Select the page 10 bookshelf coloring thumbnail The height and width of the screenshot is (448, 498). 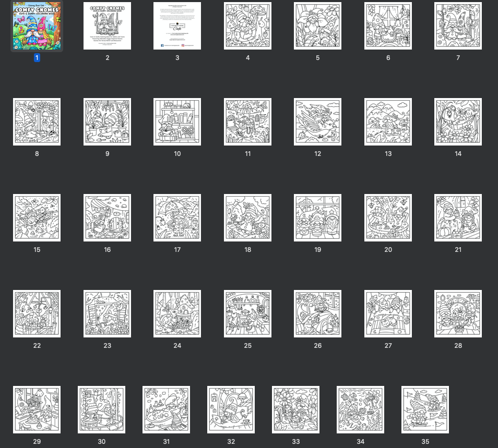tap(177, 122)
